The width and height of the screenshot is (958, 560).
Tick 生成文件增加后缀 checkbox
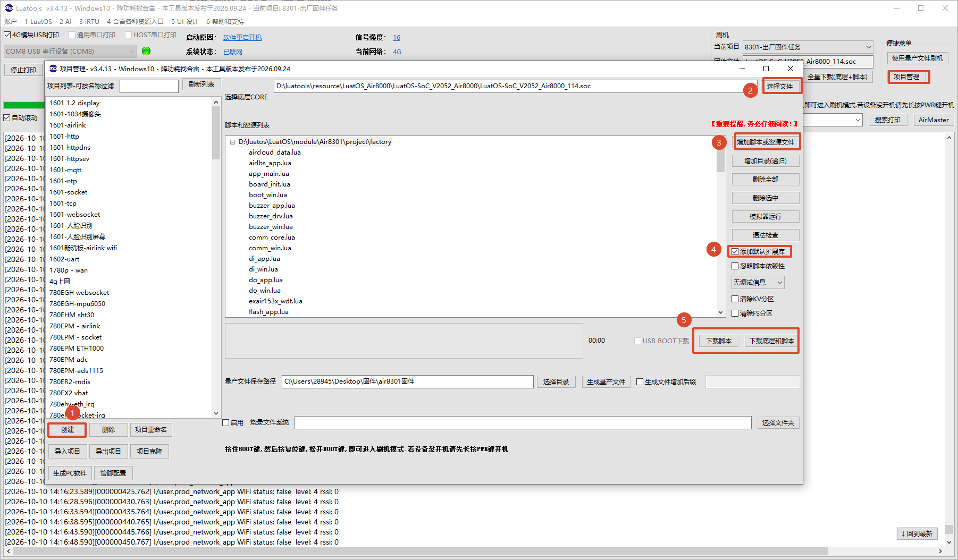pyautogui.click(x=640, y=382)
